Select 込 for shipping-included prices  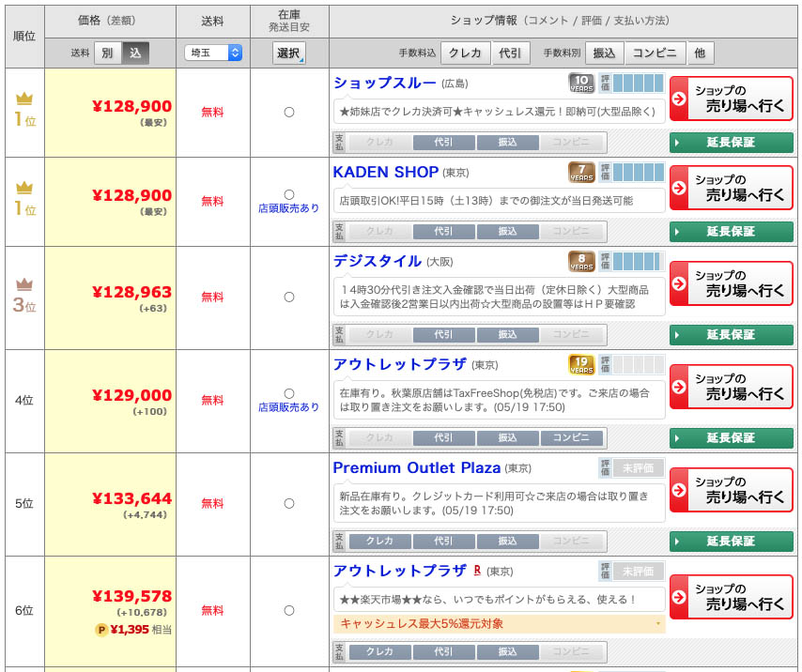135,53
